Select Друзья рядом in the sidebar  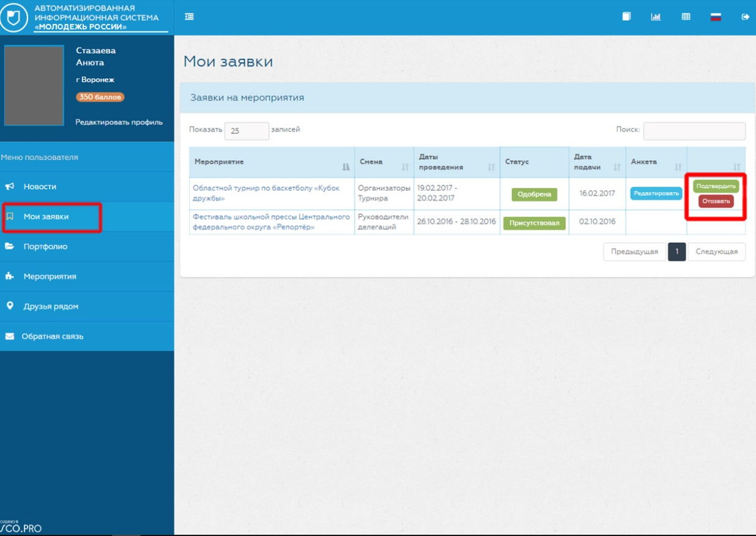tap(51, 307)
